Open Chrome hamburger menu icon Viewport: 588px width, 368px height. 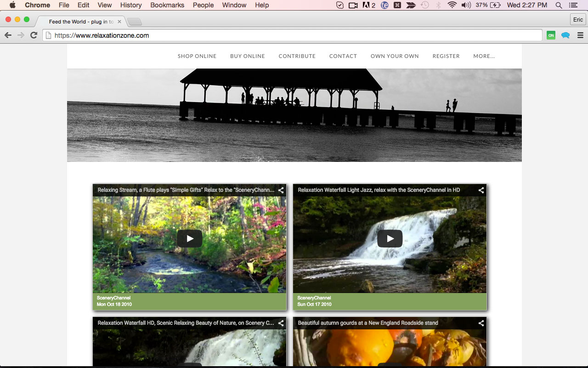pyautogui.click(x=580, y=35)
